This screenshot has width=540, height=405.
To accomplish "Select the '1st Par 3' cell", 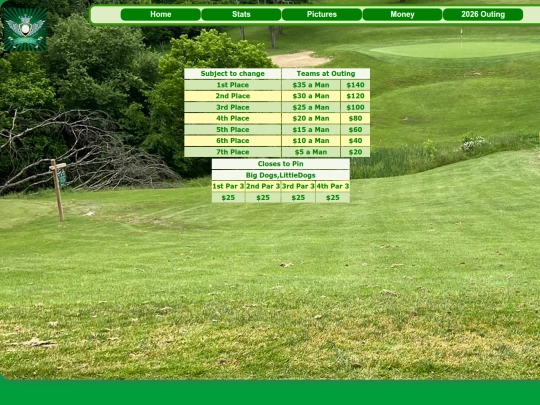I will [x=228, y=186].
